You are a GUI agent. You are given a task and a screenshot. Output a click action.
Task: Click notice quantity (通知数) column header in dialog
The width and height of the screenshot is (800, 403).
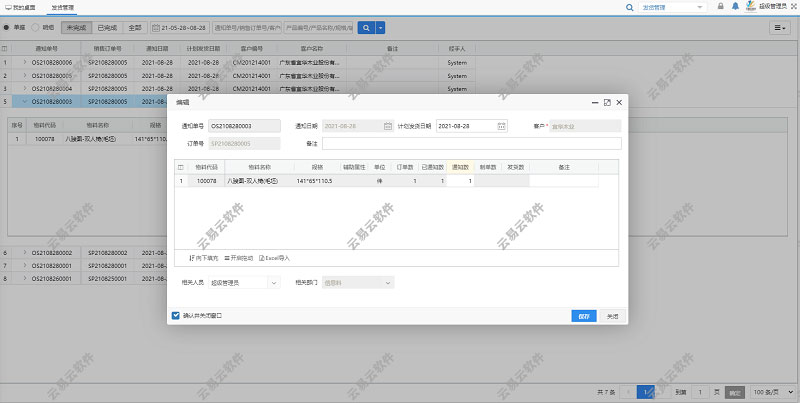click(461, 167)
